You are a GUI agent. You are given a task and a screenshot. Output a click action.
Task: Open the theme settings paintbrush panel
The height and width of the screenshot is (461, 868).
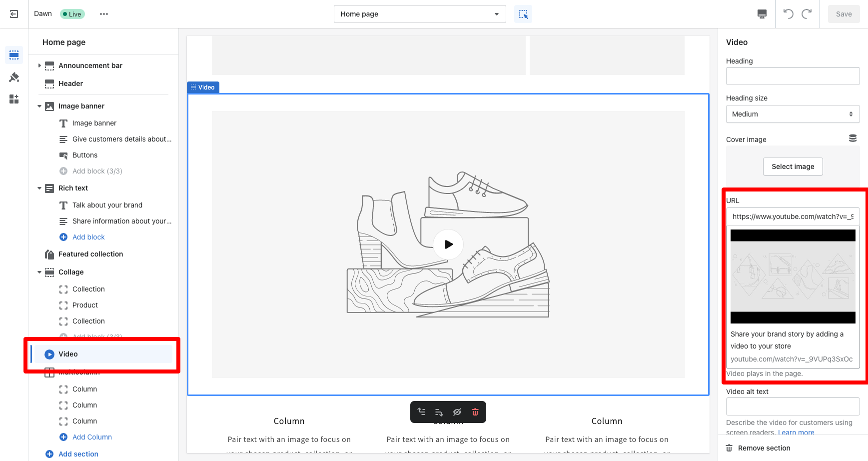pos(14,77)
